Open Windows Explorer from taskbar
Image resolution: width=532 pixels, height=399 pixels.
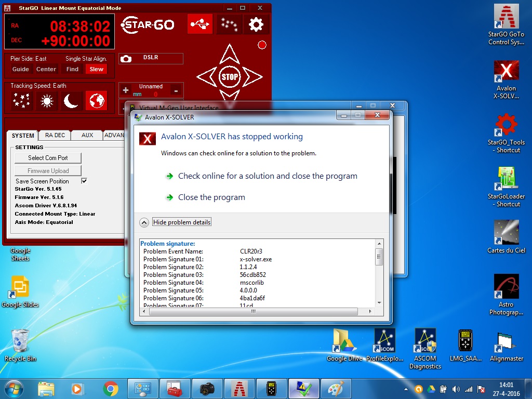point(46,389)
